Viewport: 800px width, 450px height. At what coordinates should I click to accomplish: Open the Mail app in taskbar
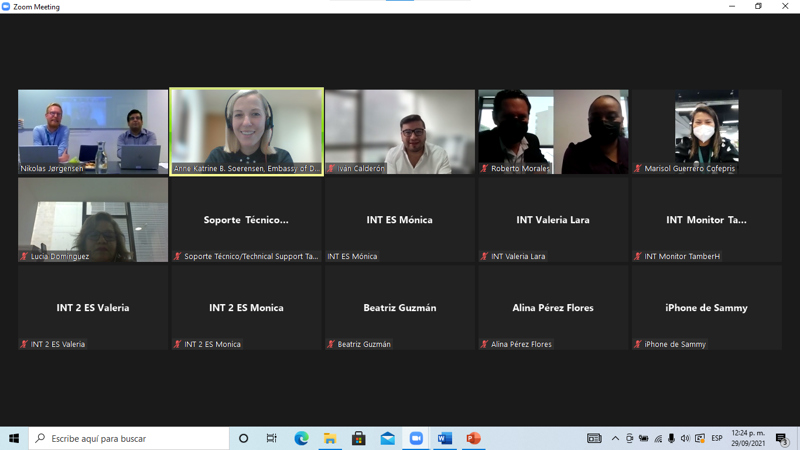(x=387, y=438)
